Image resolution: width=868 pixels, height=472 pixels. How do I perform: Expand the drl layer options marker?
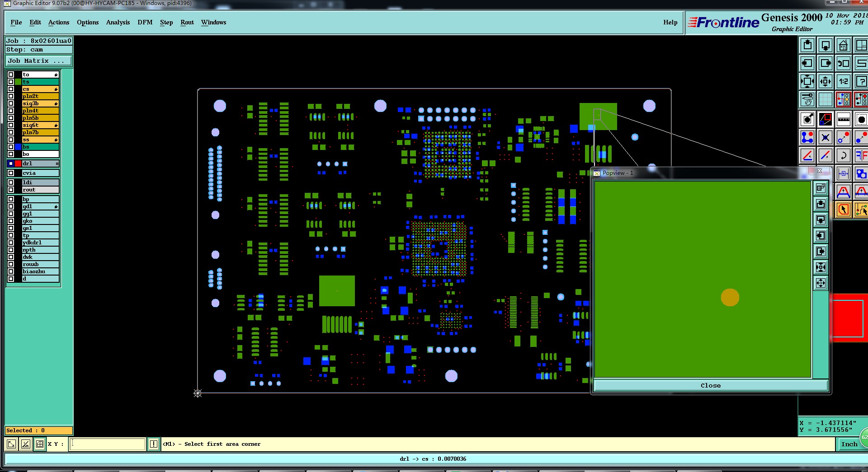(x=57, y=164)
